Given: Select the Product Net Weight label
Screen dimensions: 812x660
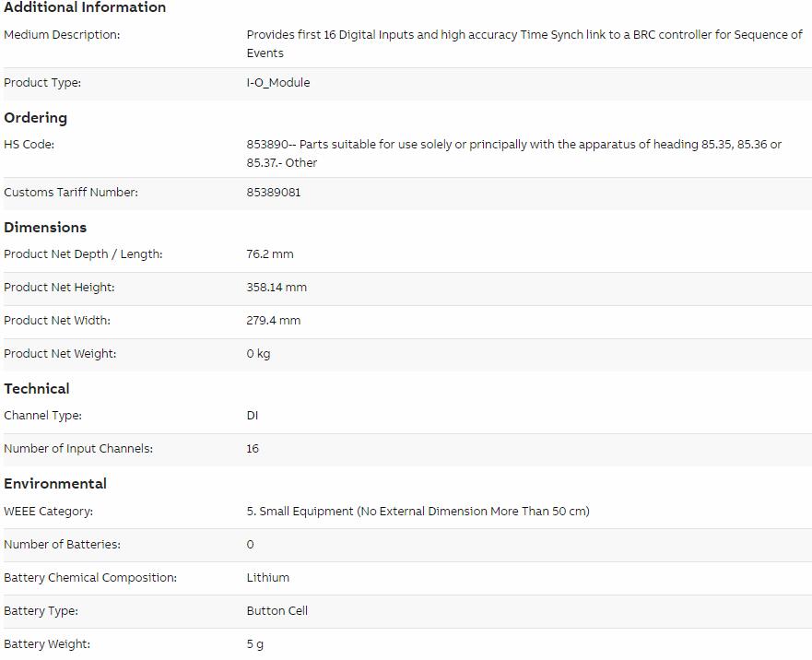Looking at the screenshot, I should pos(60,353).
